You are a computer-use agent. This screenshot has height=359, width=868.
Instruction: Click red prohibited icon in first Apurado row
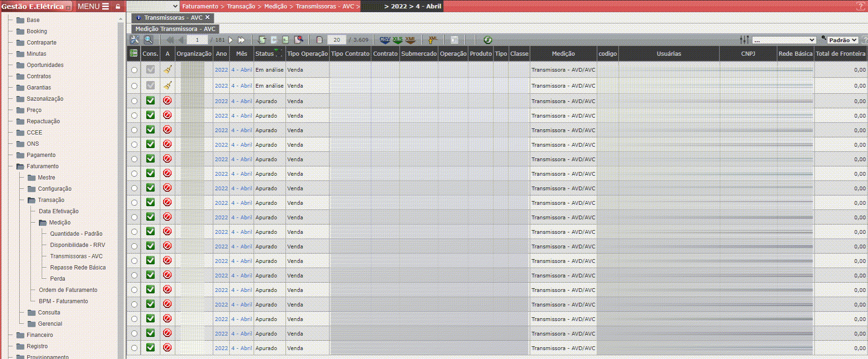167,101
